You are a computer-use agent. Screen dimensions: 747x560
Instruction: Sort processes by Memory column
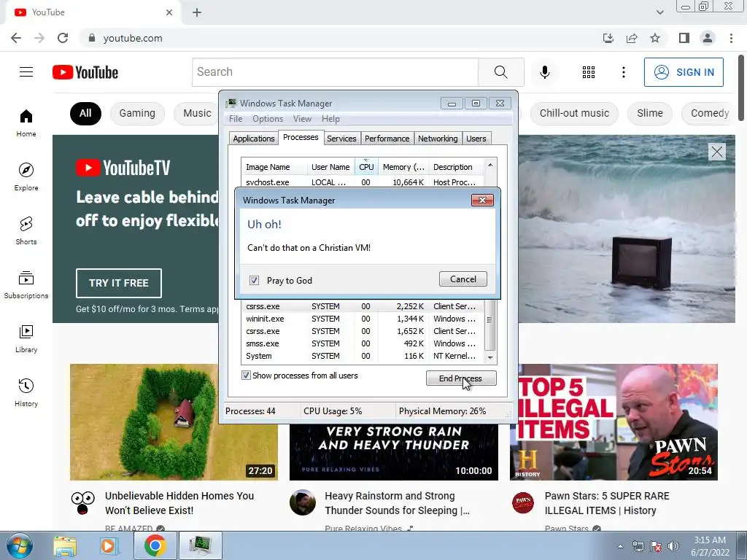coord(403,167)
